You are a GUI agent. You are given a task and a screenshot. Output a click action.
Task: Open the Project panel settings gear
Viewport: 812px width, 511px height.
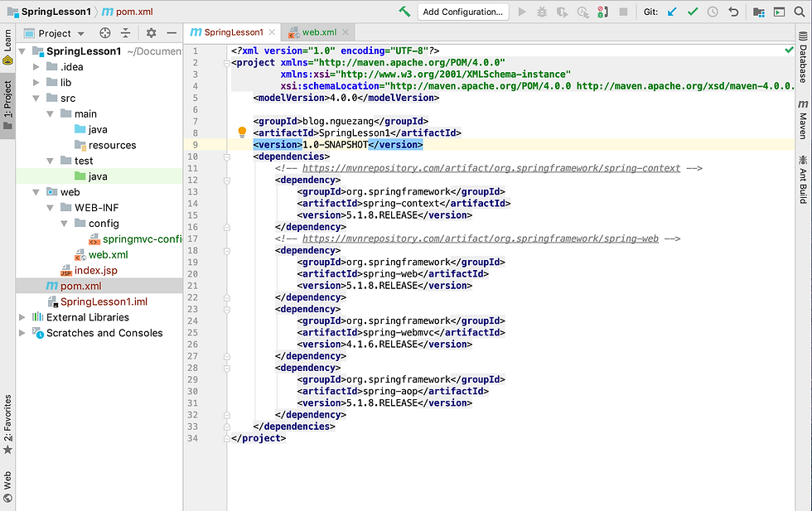pyautogui.click(x=151, y=33)
